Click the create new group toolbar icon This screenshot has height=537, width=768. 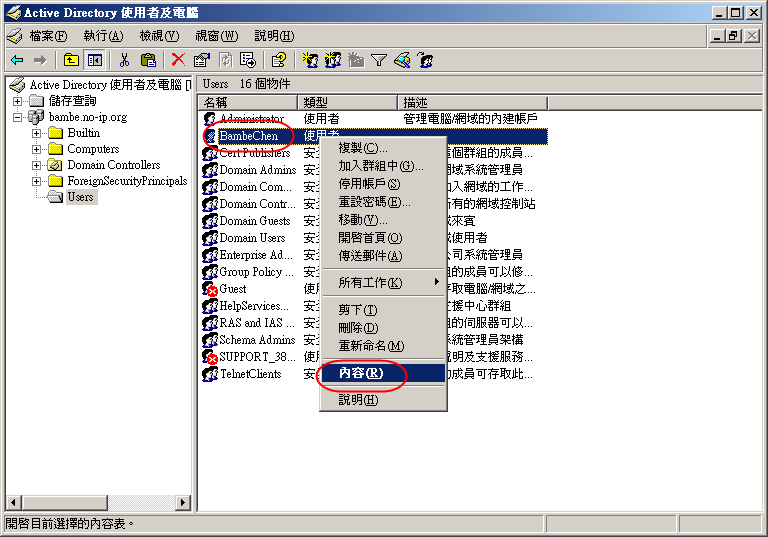[x=333, y=60]
